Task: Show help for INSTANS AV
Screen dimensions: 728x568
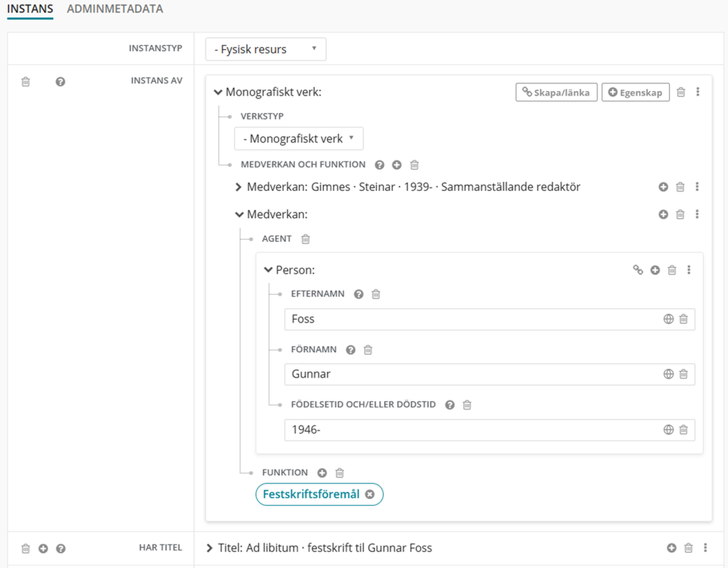Action: [x=61, y=81]
